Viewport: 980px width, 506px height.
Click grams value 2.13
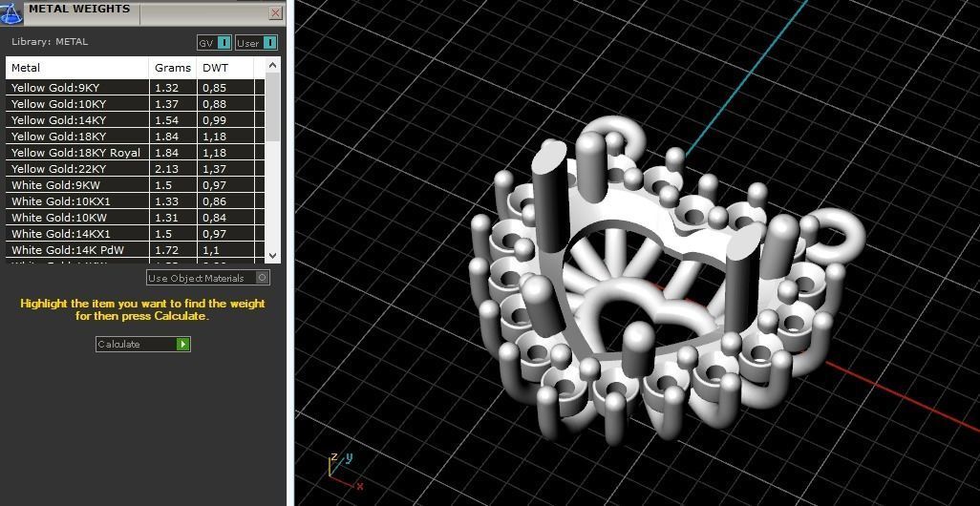coord(166,169)
